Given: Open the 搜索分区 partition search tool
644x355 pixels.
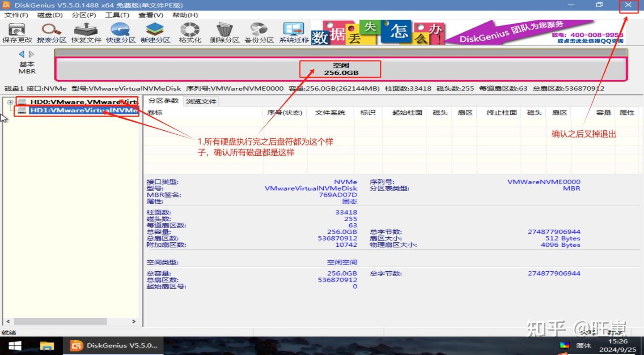Looking at the screenshot, I should [51, 33].
